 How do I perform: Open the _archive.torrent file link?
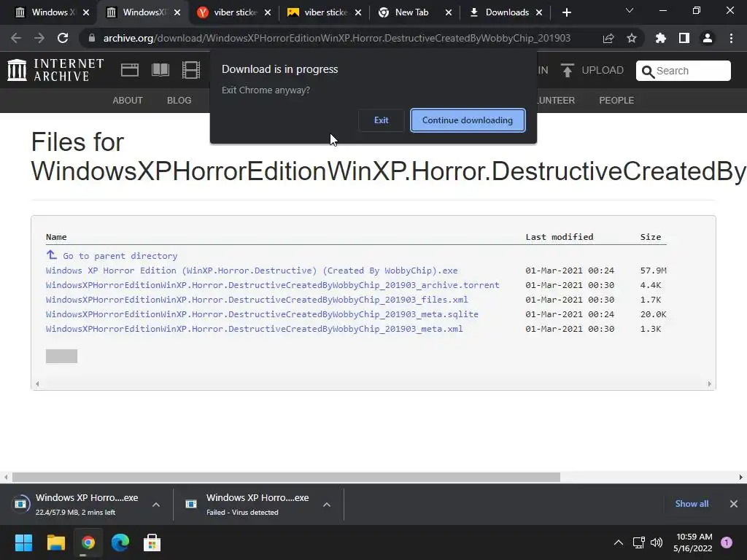click(x=273, y=285)
